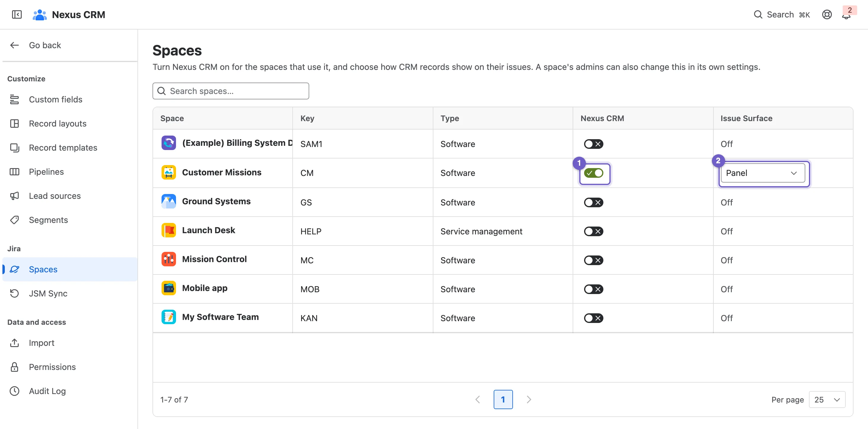Disable Nexus CRM for Customer Missions

point(593,173)
